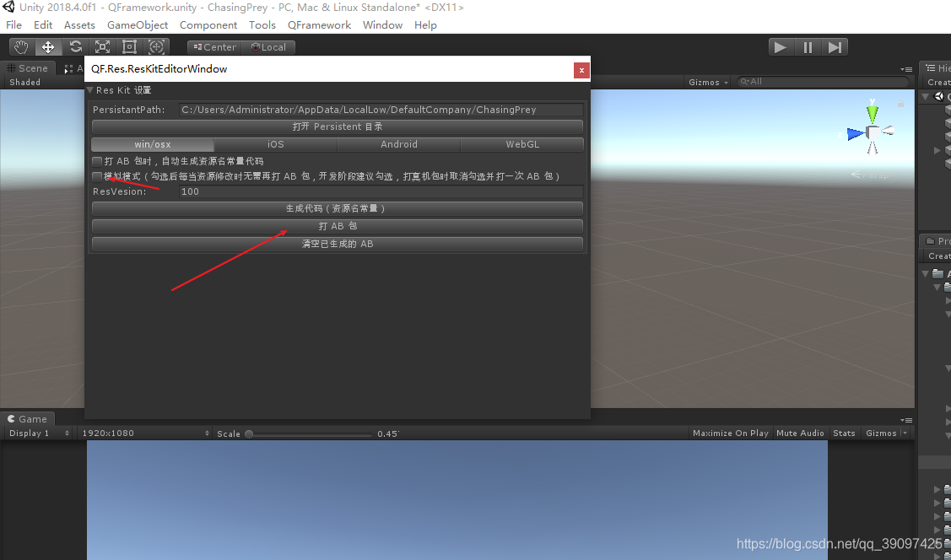The image size is (951, 560).
Task: Select the combined Move/Rotate/Scale transform tool
Action: point(156,46)
